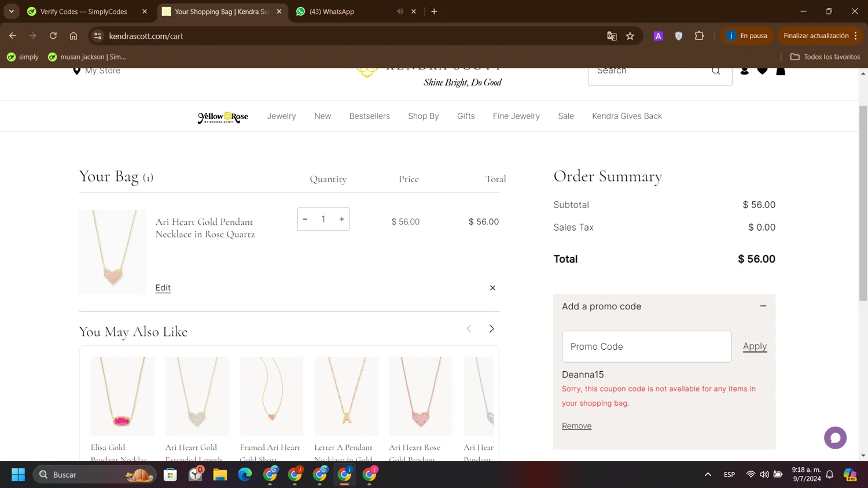Screen dimensions: 868x488
Task: Click Finalizar actualización button
Action: pos(821,36)
